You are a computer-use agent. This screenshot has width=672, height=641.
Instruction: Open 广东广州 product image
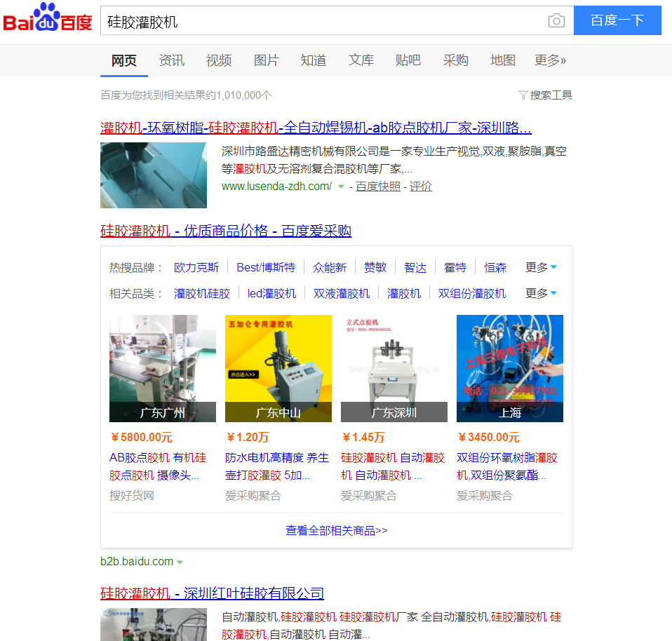coord(163,368)
